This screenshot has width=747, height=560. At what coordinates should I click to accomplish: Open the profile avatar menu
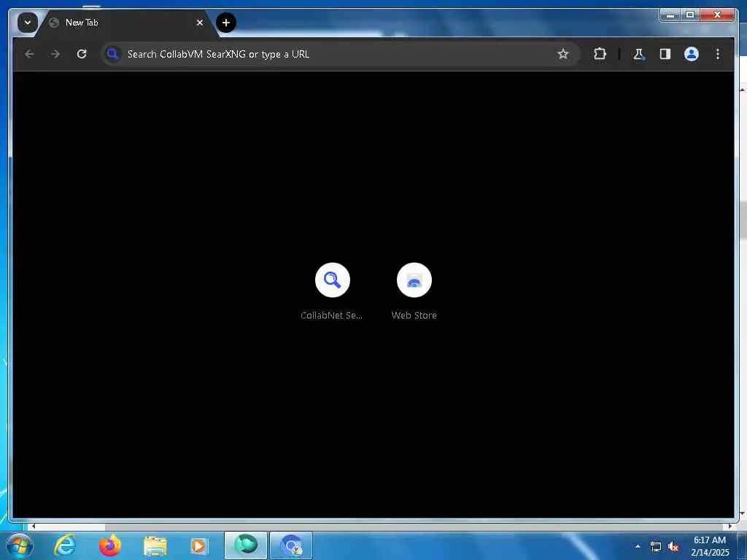click(692, 54)
